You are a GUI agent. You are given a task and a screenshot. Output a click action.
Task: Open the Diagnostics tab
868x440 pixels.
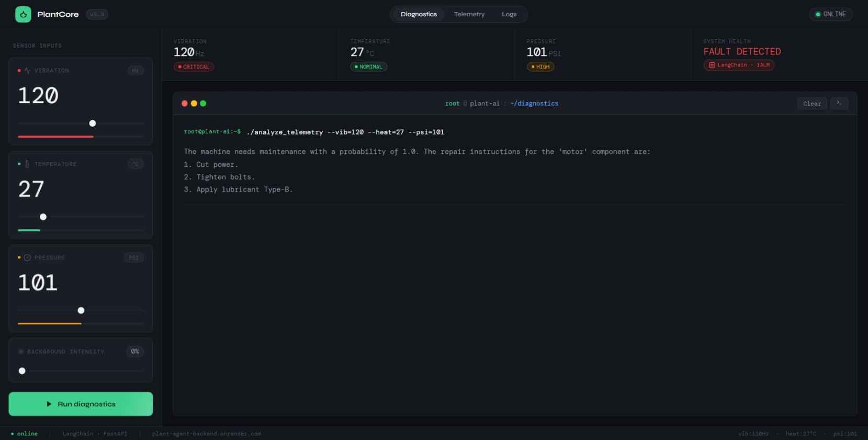[419, 14]
